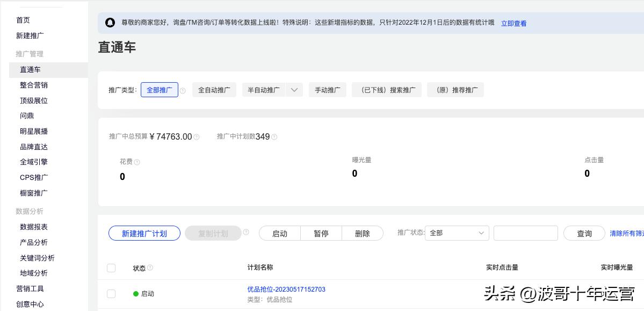Screen dimensions: 644x311
Task: Click help icon next to 推广中计划数
Action: [274, 137]
